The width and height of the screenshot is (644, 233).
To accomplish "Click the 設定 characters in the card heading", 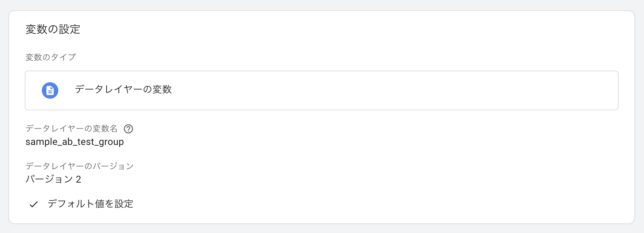I will coord(70,29).
